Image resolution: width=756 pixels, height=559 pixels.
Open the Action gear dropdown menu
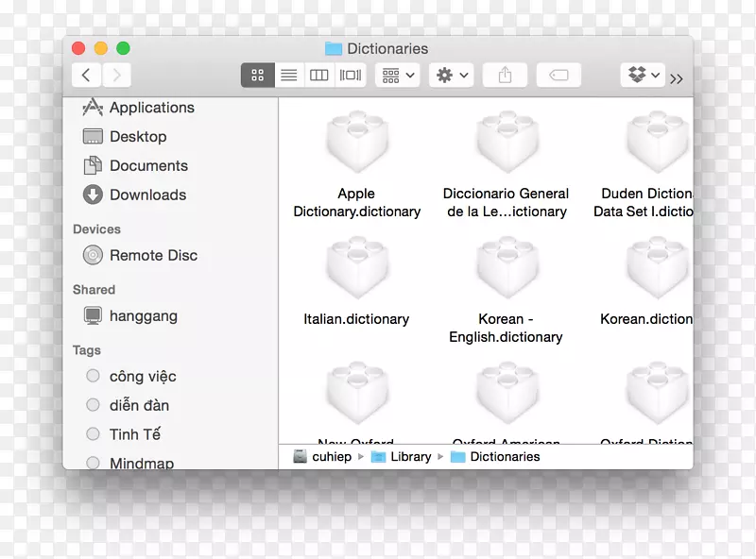click(451, 75)
